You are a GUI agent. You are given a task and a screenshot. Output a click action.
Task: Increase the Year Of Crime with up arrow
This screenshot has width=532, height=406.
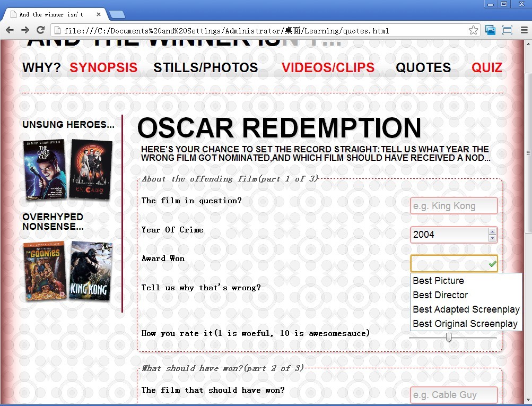click(x=492, y=231)
